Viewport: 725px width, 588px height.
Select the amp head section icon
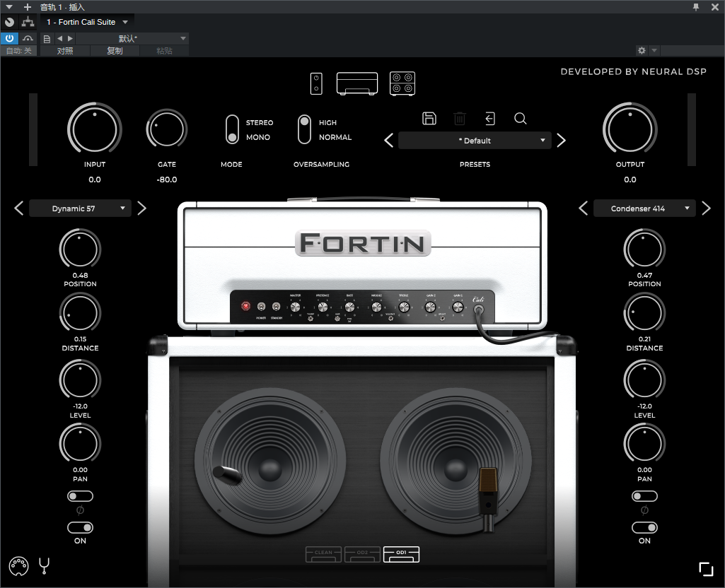357,83
